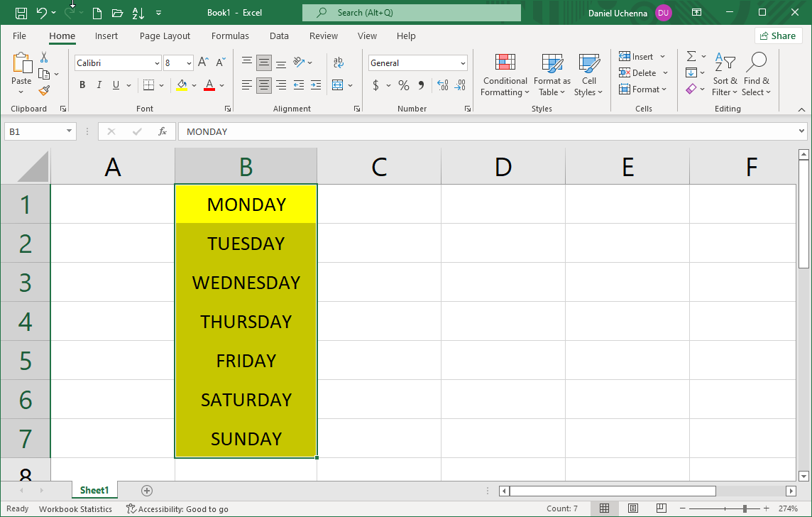812x517 pixels.
Task: Expand the Name Box dropdown arrow
Action: (x=69, y=131)
